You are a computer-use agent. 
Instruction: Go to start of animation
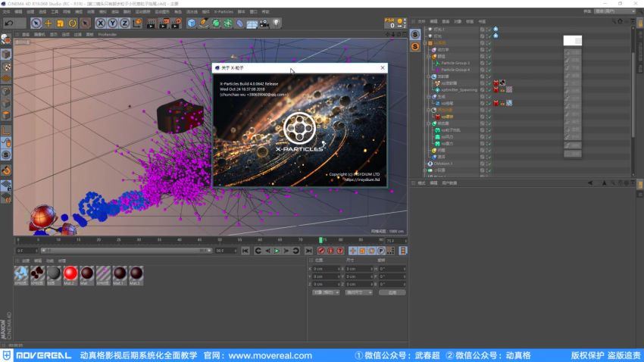click(x=245, y=251)
